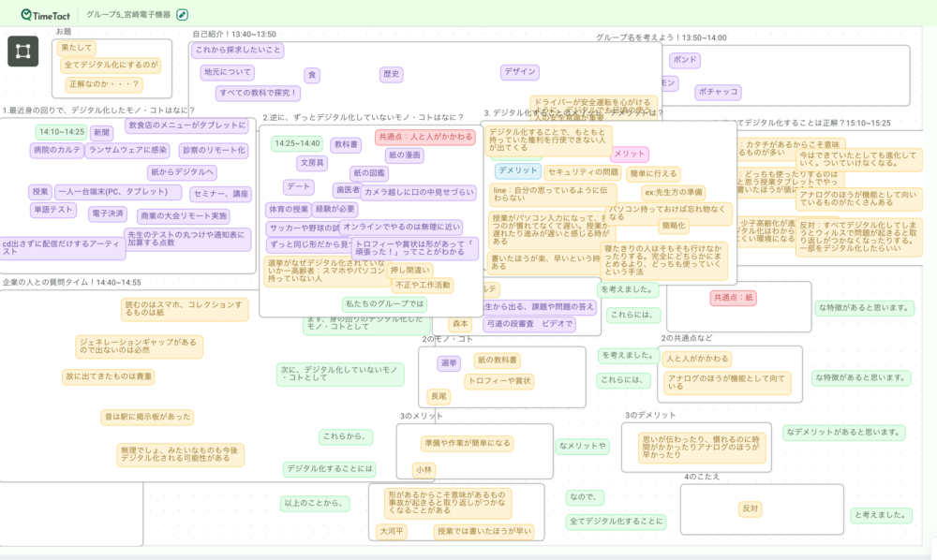This screenshot has height=560, width=937.
Task: Click the cd出さずに配信だけするアーティスト note
Action: pyautogui.click(x=62, y=248)
